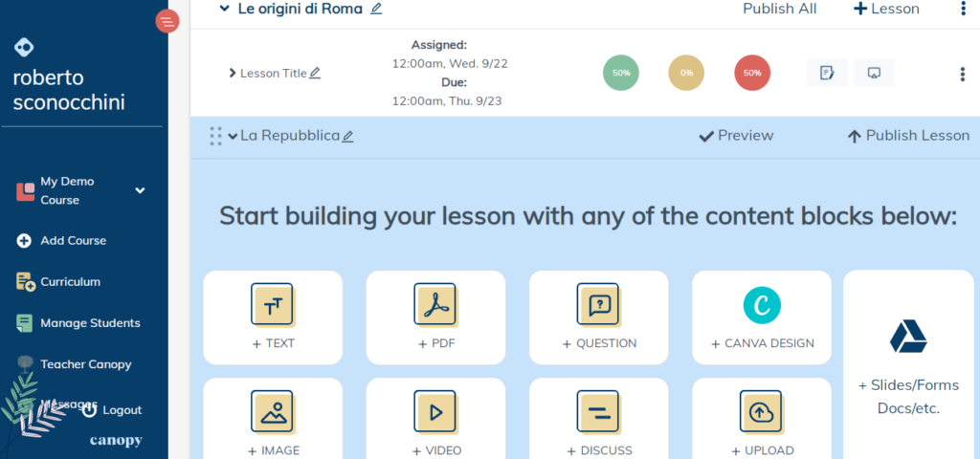
Task: Collapse the La Repubblica lesson
Action: pyautogui.click(x=233, y=136)
